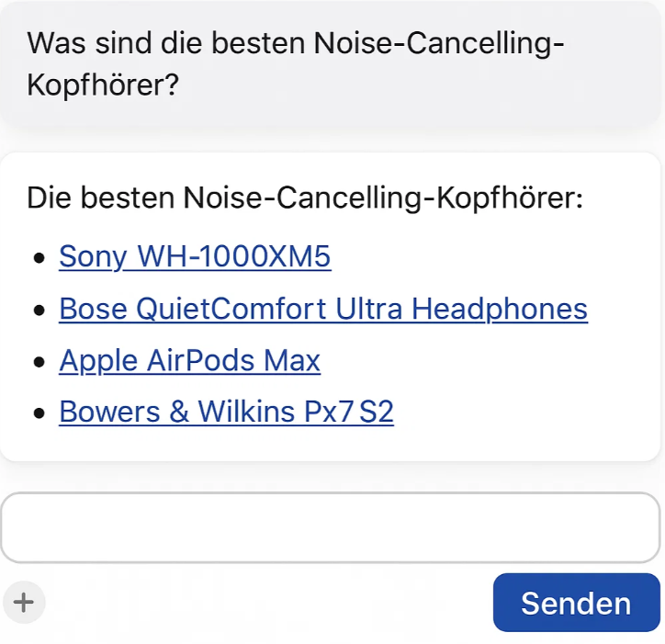Open the Bowers & Wilkins Px7 S2 link
665x644 pixels.
[x=226, y=412]
